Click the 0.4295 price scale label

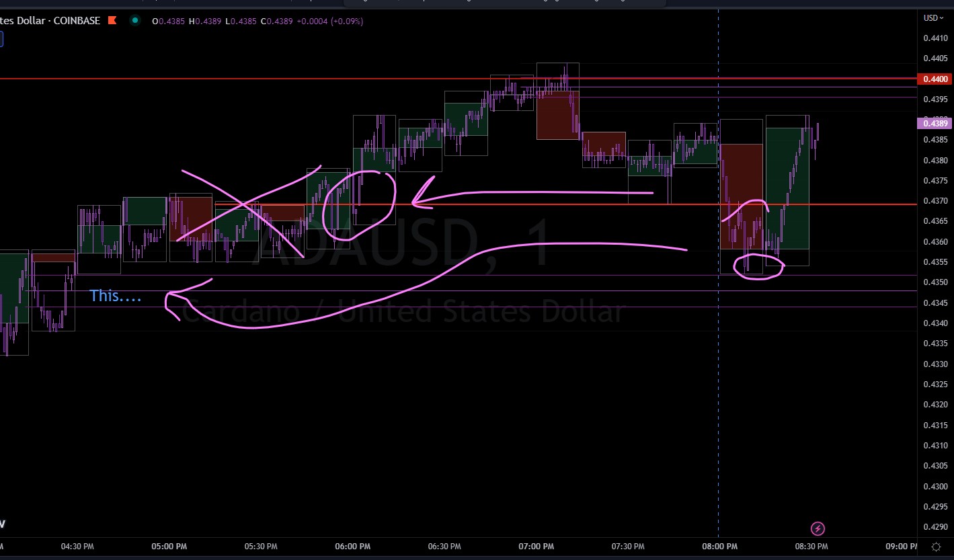[x=935, y=507]
